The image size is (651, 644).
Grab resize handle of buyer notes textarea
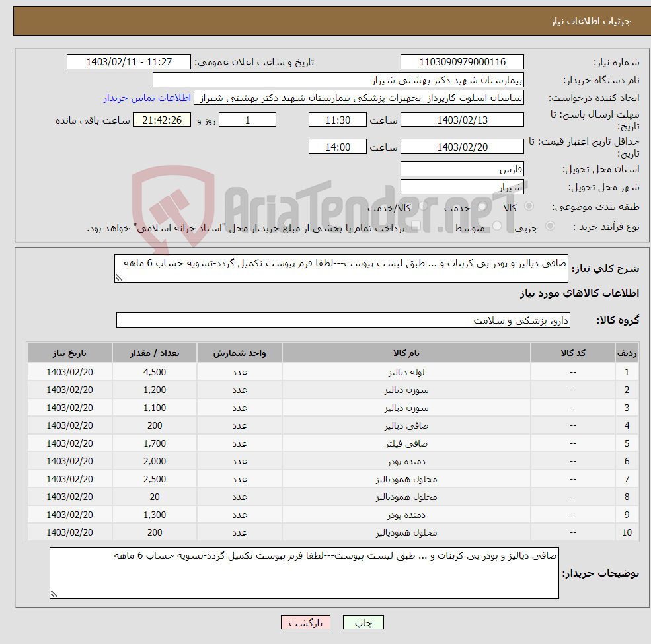coord(54,594)
